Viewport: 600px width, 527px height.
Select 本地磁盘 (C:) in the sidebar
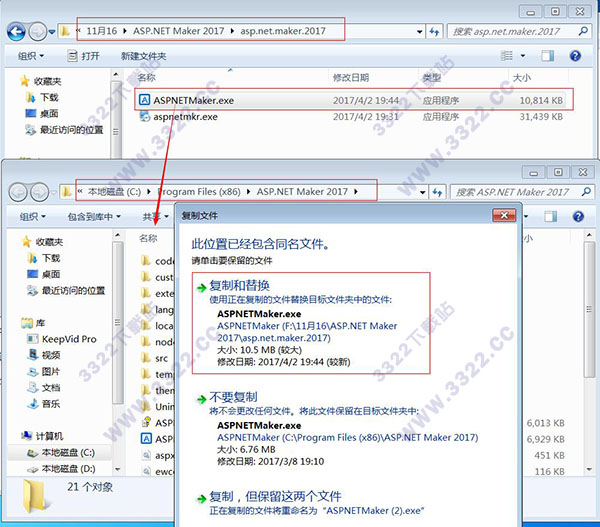coord(61,453)
